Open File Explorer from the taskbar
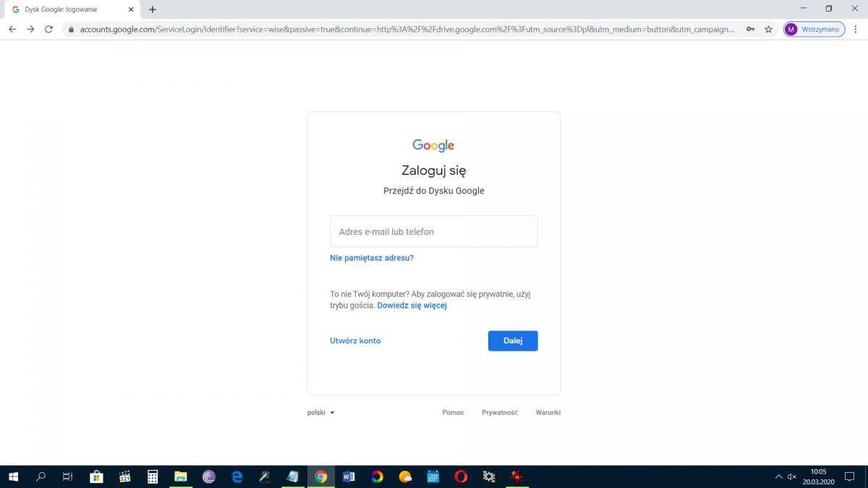This screenshot has height=488, width=868. click(181, 476)
